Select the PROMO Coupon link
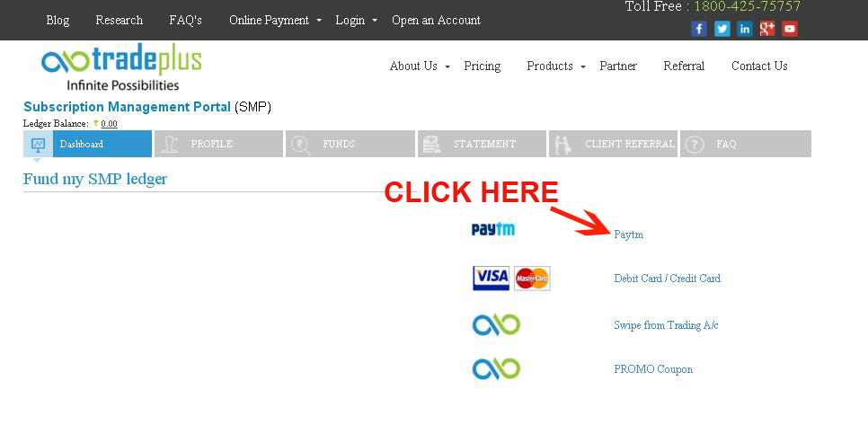The image size is (868, 425). click(x=653, y=369)
